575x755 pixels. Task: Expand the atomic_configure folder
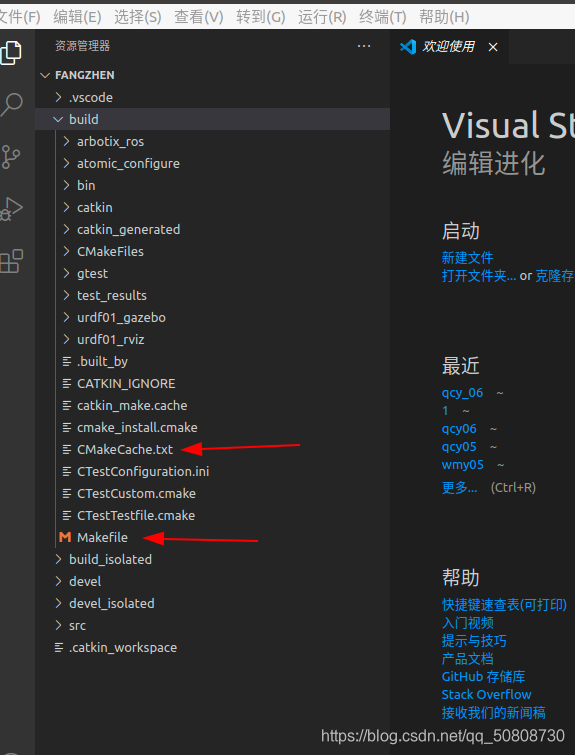coord(66,163)
